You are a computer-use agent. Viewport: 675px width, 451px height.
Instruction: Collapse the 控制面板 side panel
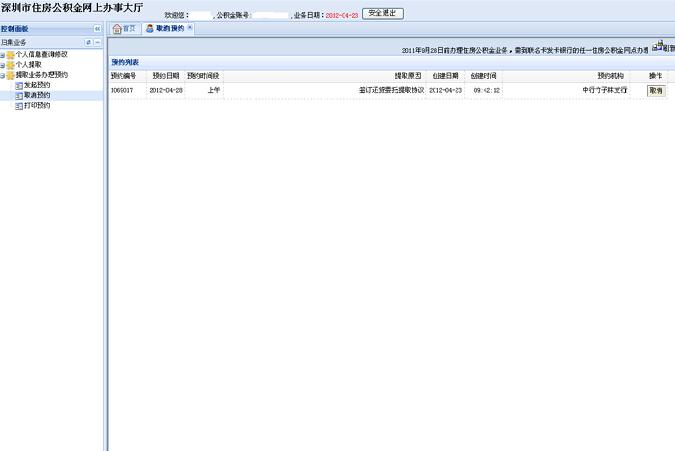coord(97,29)
